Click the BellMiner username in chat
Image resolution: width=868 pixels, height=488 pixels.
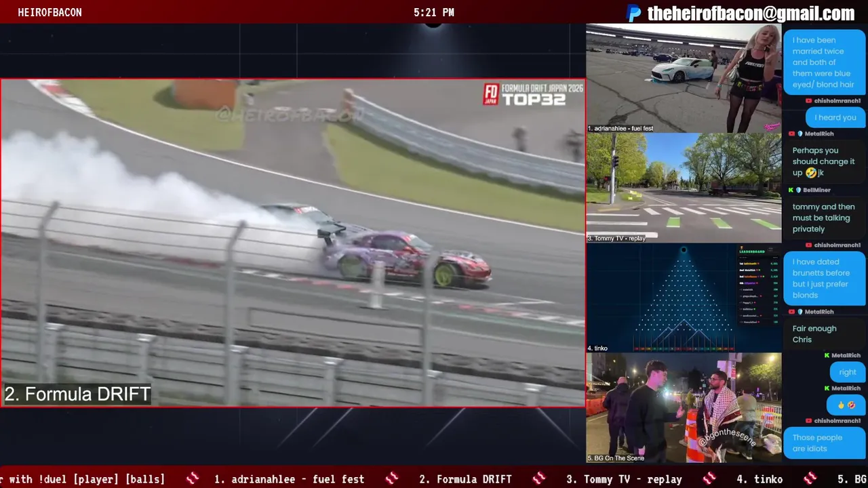816,190
